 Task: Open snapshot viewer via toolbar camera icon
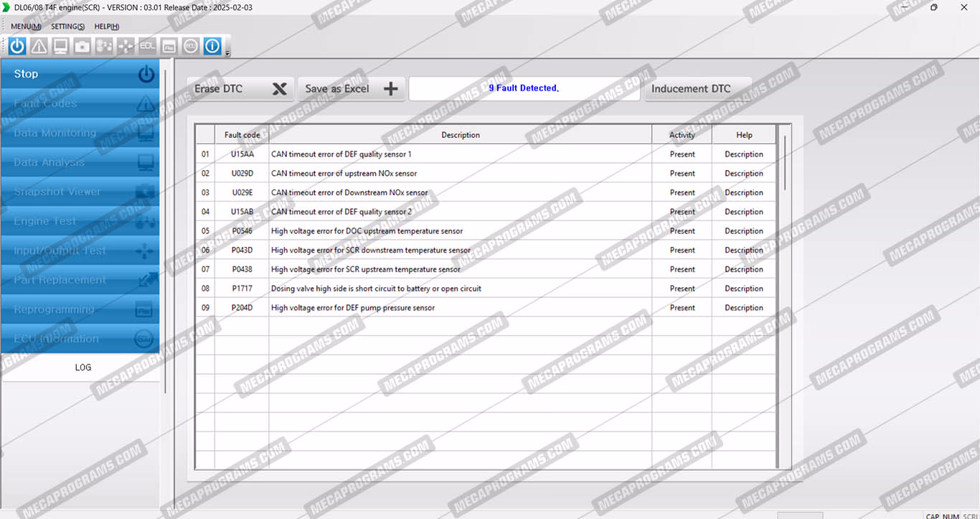tap(83, 47)
